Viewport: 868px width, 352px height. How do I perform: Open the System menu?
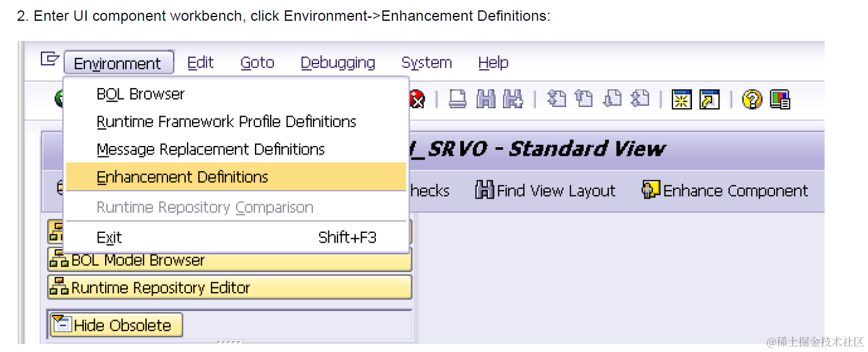pos(427,62)
